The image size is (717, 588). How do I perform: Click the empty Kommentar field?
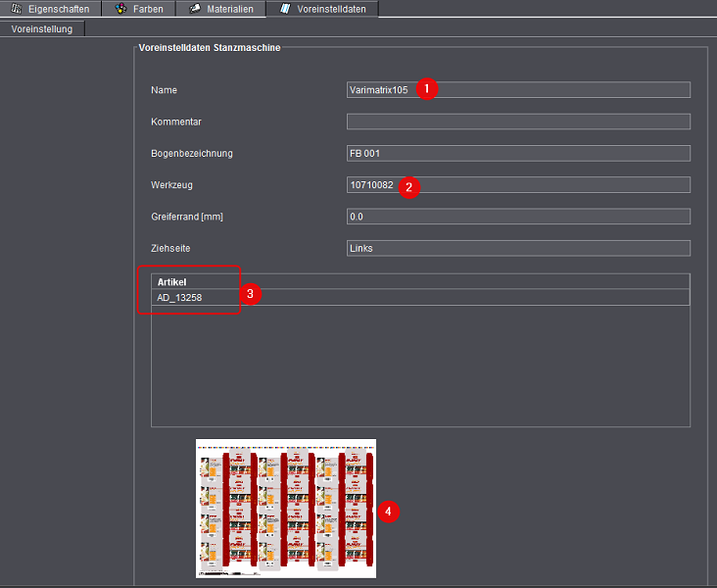click(518, 122)
